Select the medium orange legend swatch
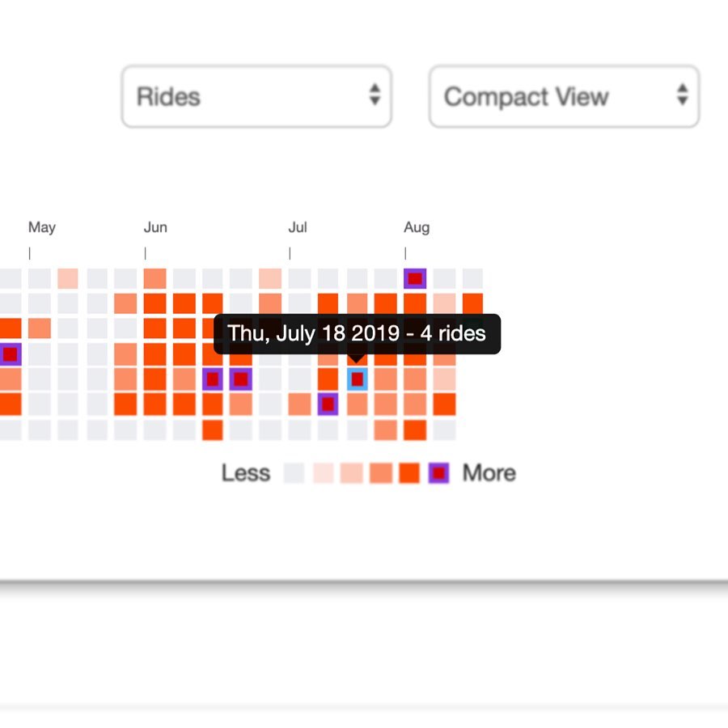The width and height of the screenshot is (728, 728). point(381,473)
